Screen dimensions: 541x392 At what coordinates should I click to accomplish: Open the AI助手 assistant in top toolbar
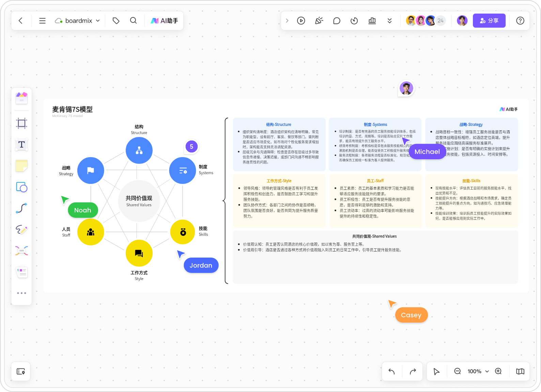pyautogui.click(x=164, y=21)
